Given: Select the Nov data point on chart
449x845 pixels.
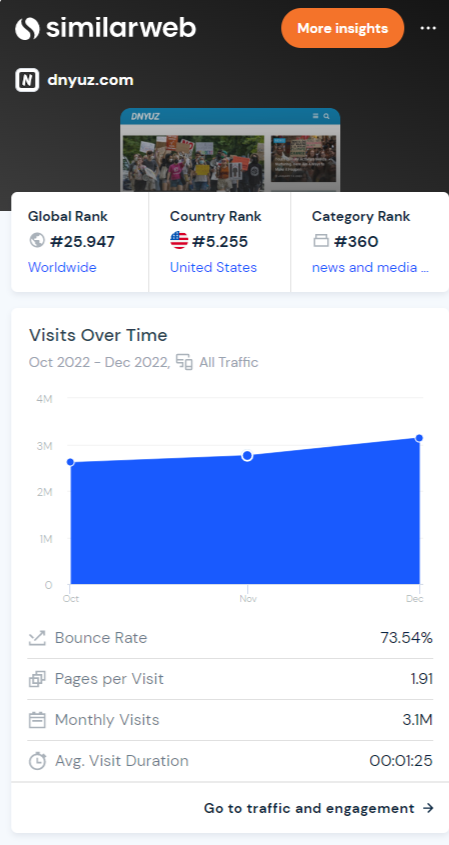Looking at the screenshot, I should 247,456.
